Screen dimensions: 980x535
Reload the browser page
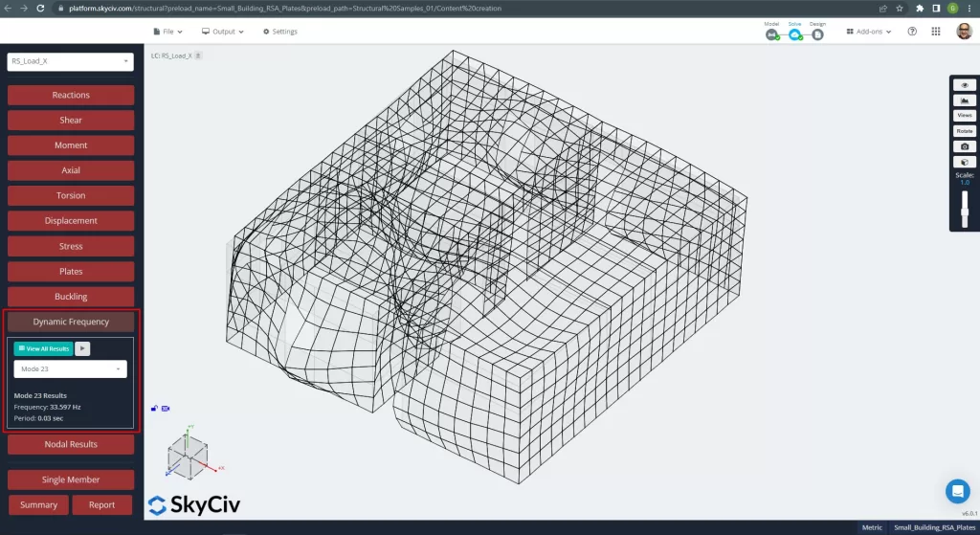point(40,8)
